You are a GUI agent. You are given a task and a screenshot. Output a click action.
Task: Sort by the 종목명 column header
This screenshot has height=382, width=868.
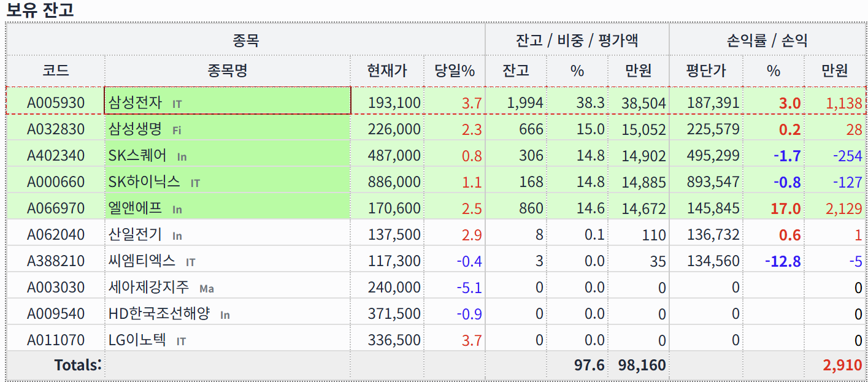click(x=227, y=71)
